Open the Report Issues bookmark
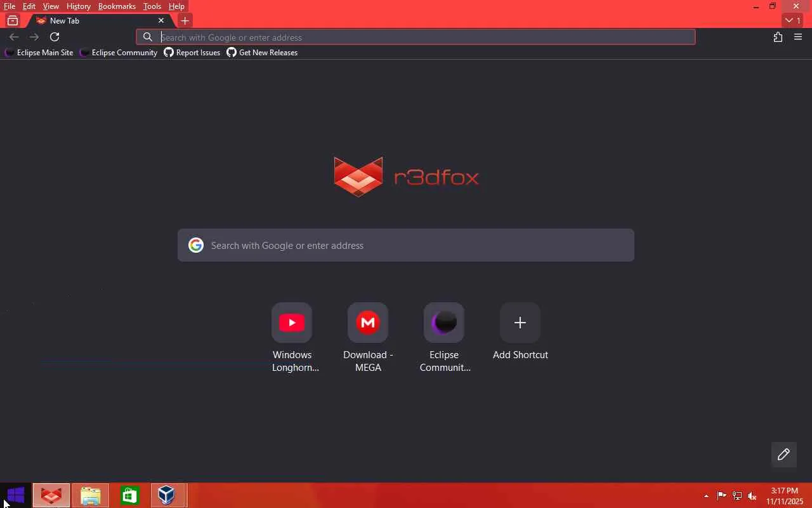The width and height of the screenshot is (812, 508). point(192,53)
